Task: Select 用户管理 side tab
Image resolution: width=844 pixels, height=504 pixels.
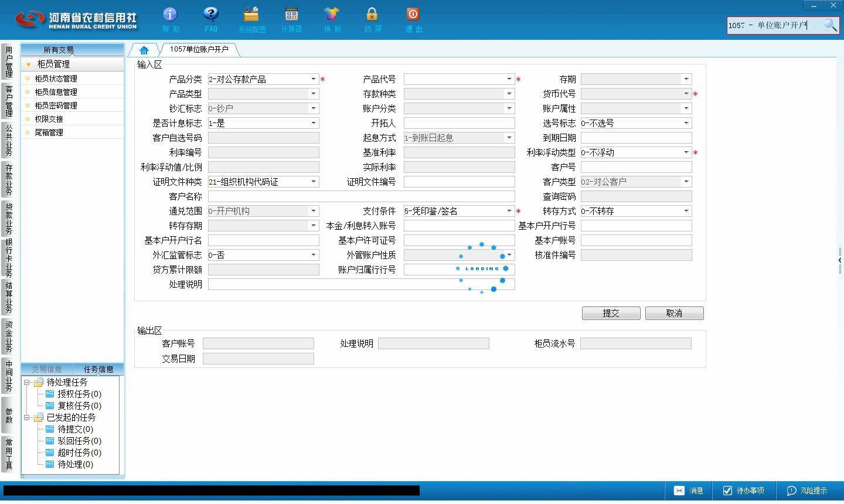Action: 9,62
